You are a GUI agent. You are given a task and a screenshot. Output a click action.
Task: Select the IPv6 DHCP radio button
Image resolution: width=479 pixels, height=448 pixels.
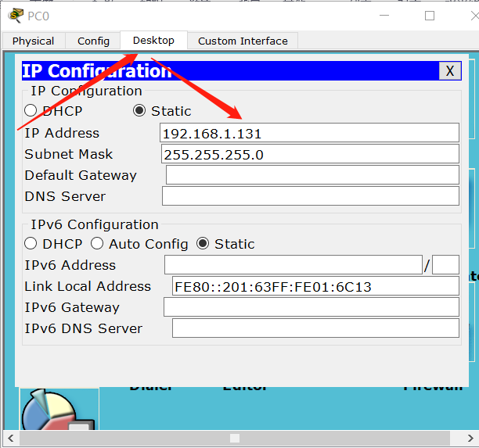point(31,243)
